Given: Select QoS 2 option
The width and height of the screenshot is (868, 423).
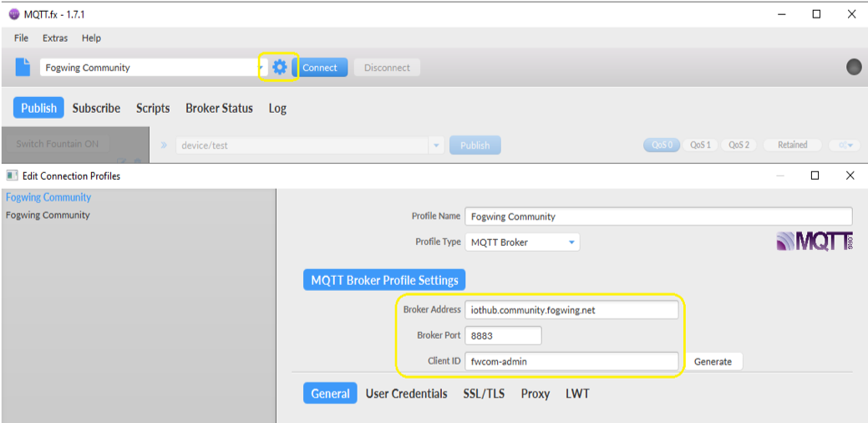Looking at the screenshot, I should tap(739, 145).
